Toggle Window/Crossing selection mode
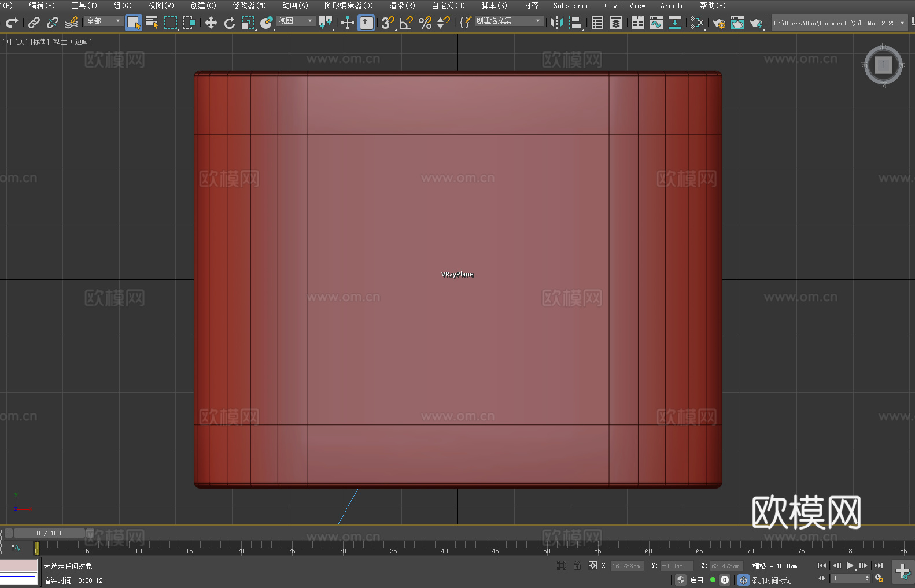The image size is (915, 588). pyautogui.click(x=189, y=23)
